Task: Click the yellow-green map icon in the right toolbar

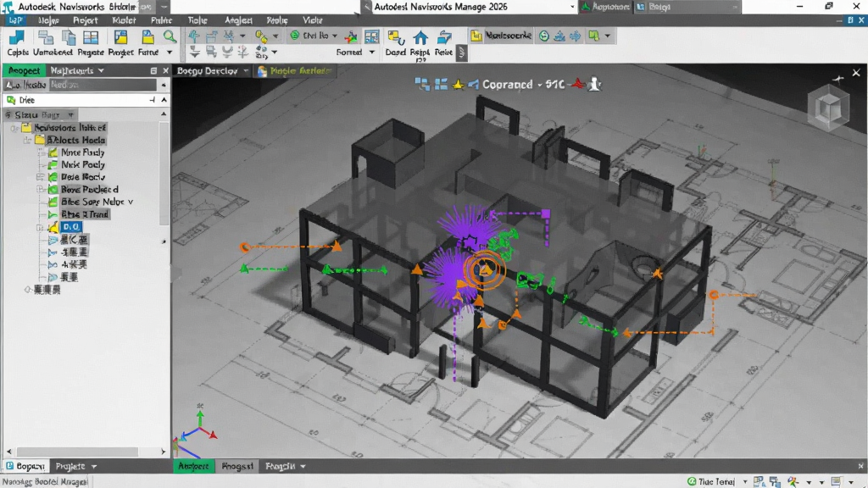Action: [594, 36]
